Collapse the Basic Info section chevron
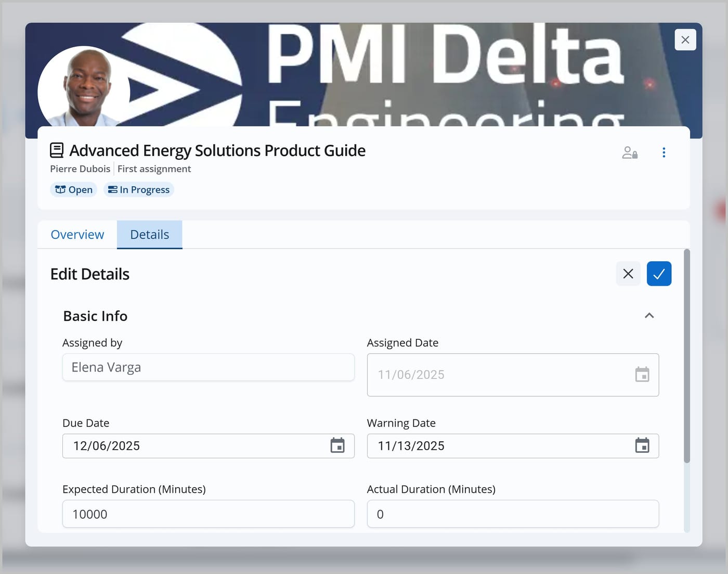 click(649, 316)
